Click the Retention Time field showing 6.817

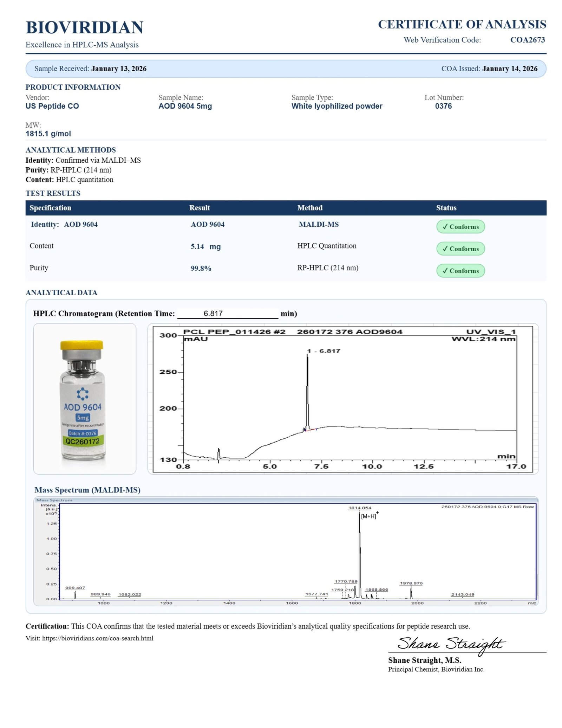click(227, 314)
